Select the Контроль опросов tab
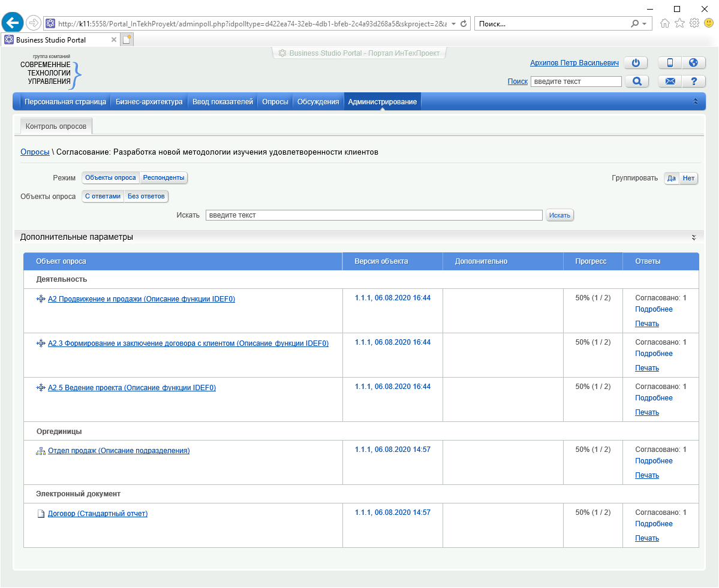This screenshot has height=588, width=719. pos(56,127)
